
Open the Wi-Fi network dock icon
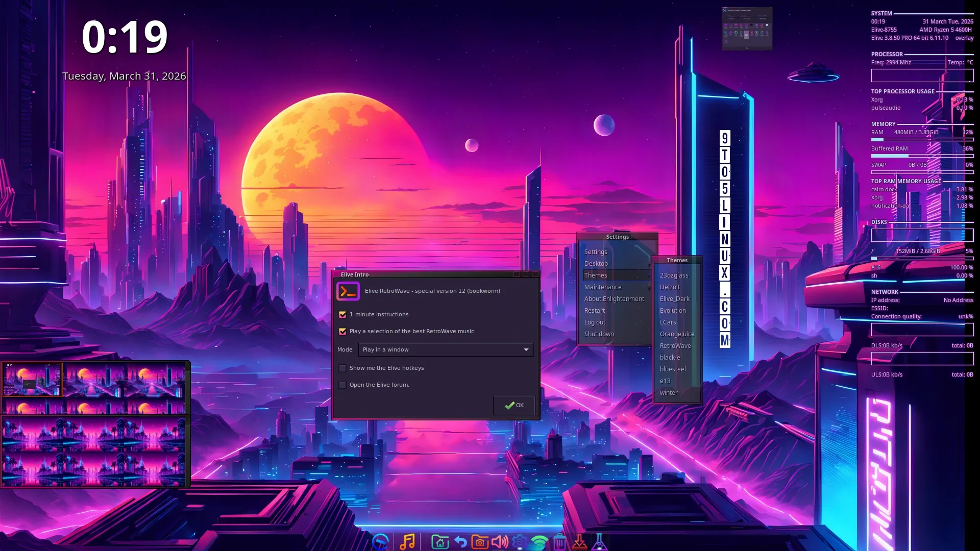pos(540,541)
